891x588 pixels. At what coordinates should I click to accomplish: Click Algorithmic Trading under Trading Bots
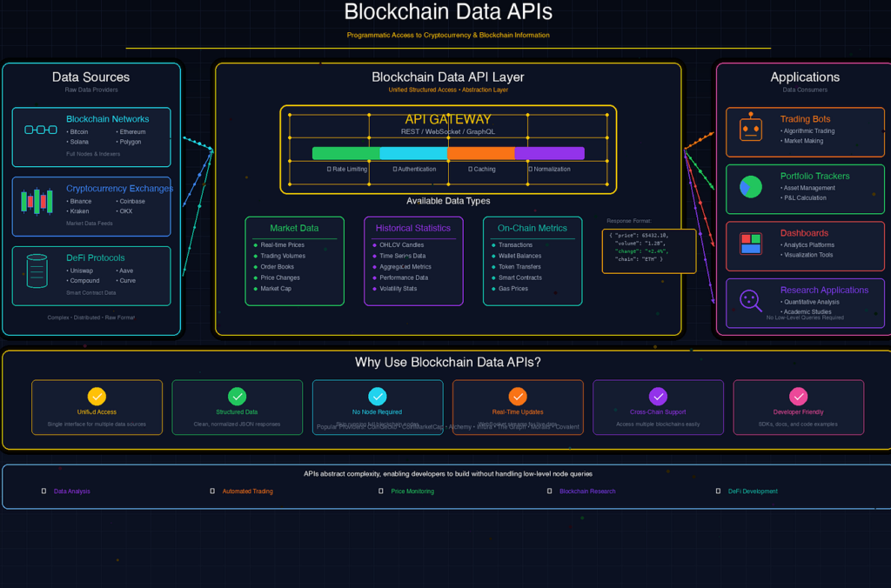tap(809, 130)
